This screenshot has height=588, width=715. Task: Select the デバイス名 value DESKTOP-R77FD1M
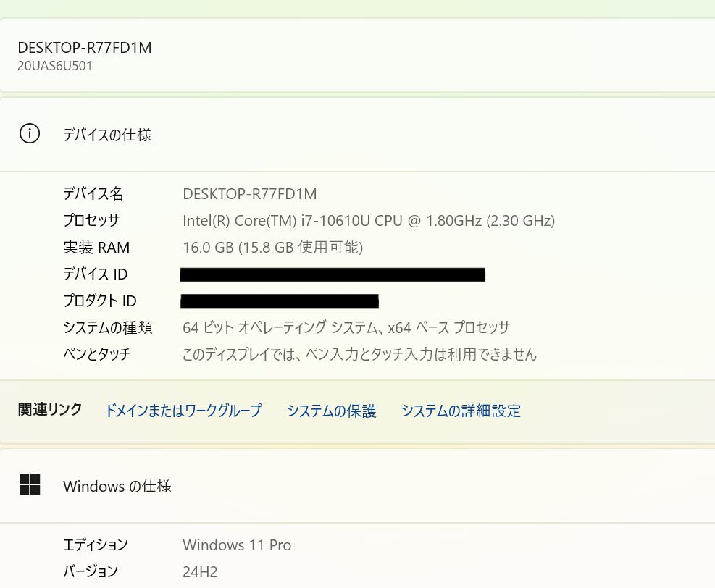[x=250, y=194]
